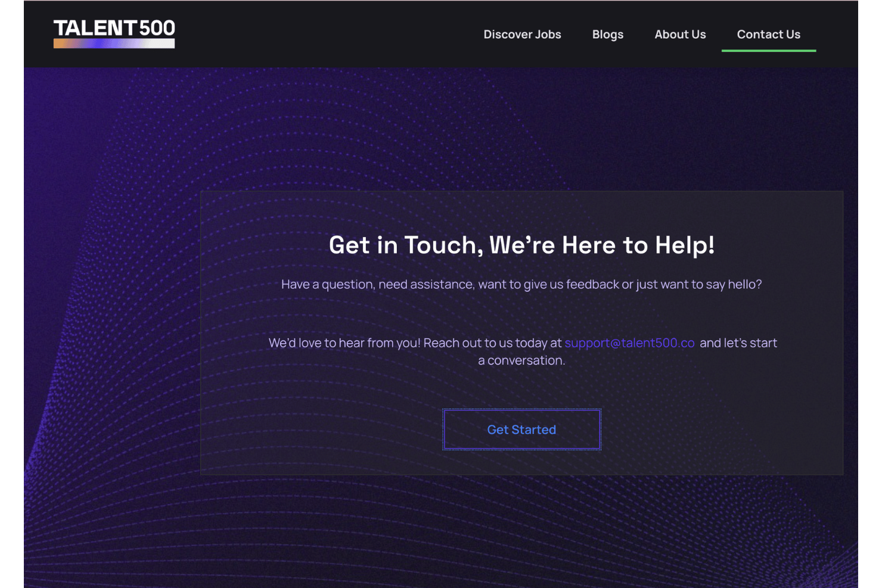Go to the Blogs section

608,35
